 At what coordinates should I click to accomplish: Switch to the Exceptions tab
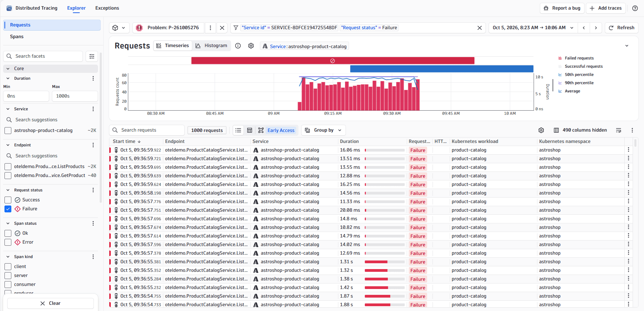(x=107, y=8)
